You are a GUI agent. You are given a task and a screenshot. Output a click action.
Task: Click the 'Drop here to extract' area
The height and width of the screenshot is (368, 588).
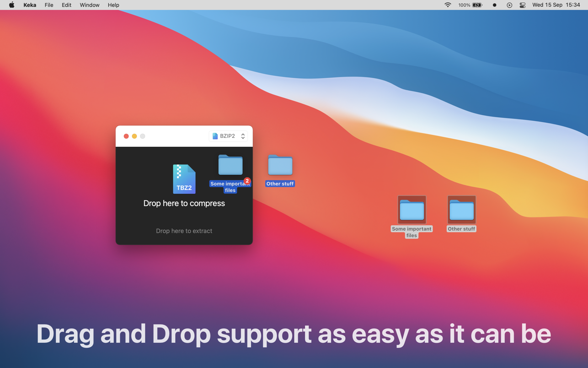tap(184, 231)
